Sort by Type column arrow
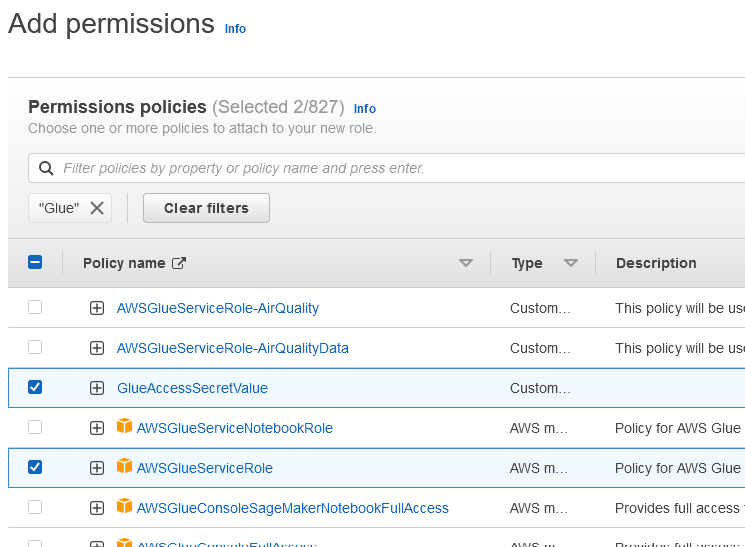 pos(571,263)
